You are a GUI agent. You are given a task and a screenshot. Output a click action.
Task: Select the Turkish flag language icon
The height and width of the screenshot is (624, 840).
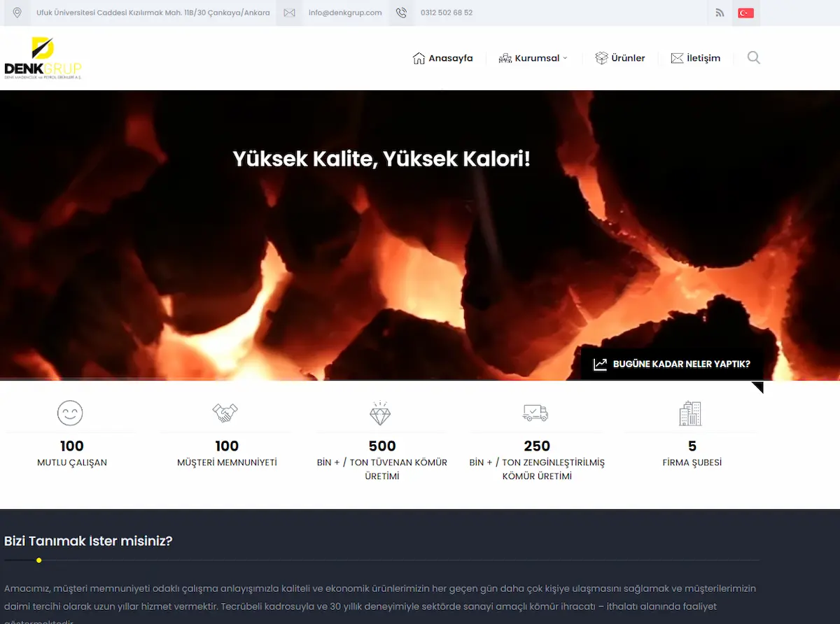tap(745, 13)
